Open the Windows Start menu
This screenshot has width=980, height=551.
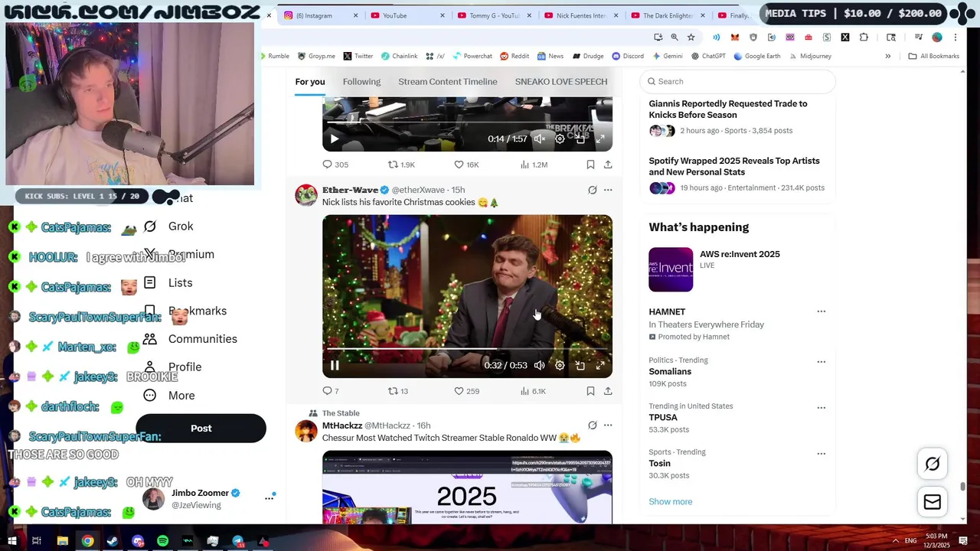point(12,541)
